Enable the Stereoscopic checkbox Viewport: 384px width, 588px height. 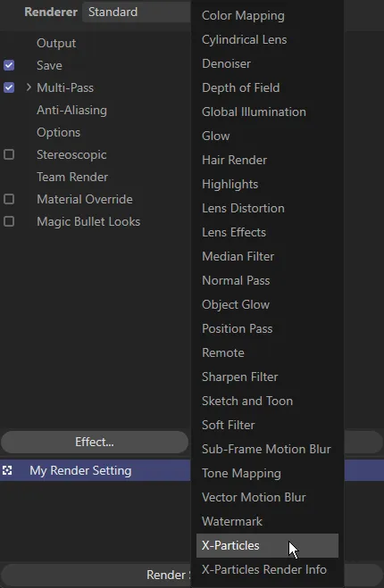9,154
